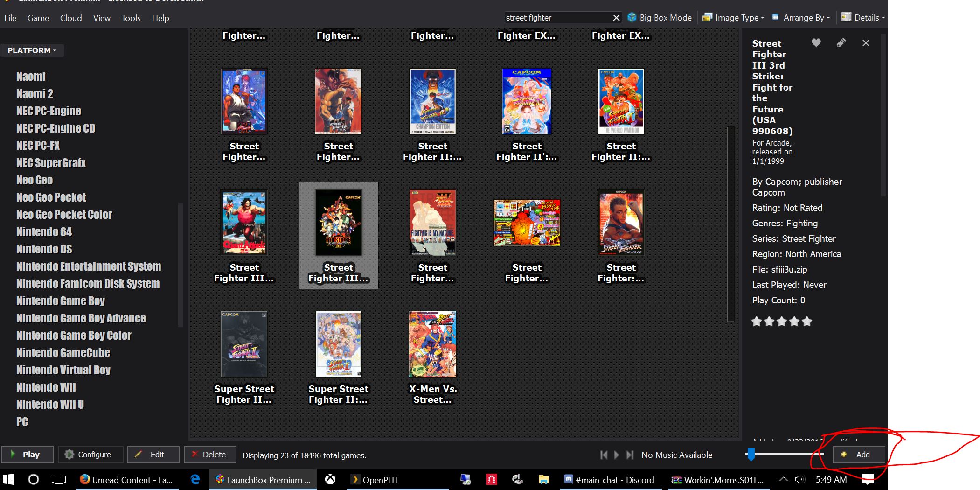Select the highlighted Street Fighter III 3rd Strike cover
The height and width of the screenshot is (490, 980).
(x=339, y=223)
